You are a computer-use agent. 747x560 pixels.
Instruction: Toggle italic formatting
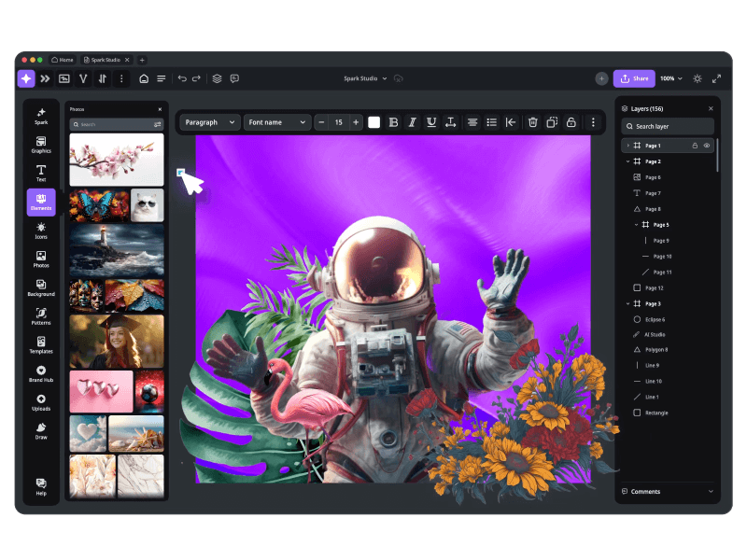tap(413, 122)
